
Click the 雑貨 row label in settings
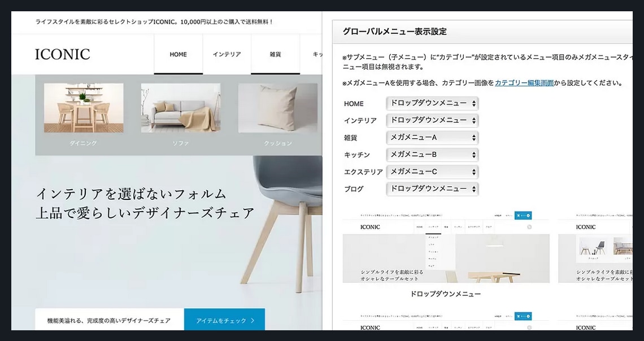tap(351, 138)
